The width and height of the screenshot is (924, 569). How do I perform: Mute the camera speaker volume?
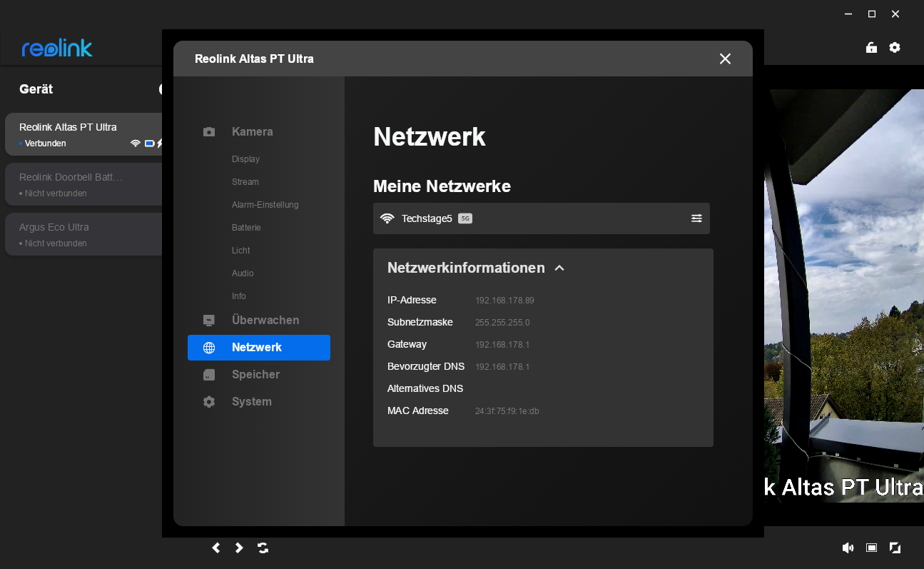point(848,548)
